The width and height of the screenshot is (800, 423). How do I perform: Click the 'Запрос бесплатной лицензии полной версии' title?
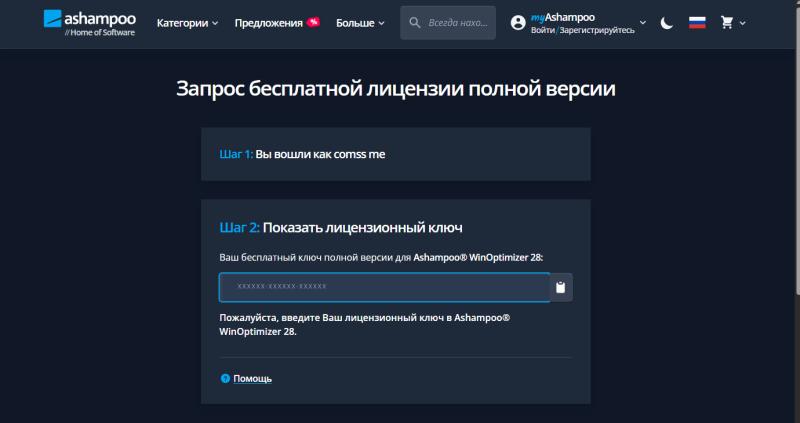(396, 89)
